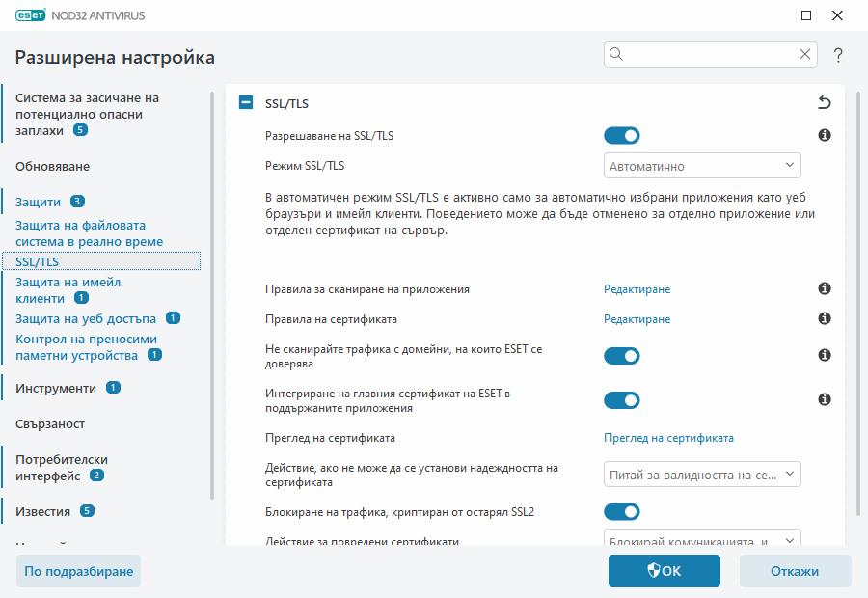
Task: Click the revert-to-default arrow icon
Action: click(x=825, y=101)
